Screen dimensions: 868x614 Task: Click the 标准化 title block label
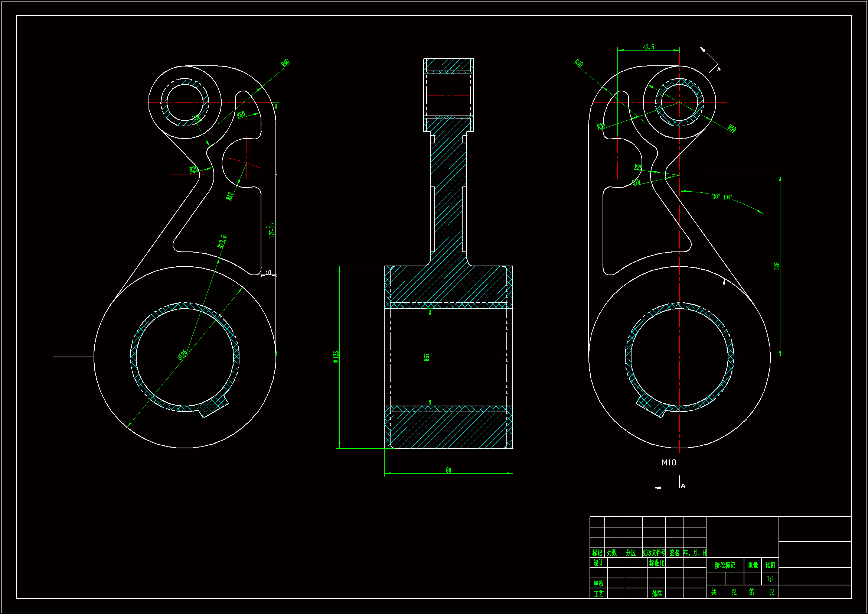(x=657, y=563)
